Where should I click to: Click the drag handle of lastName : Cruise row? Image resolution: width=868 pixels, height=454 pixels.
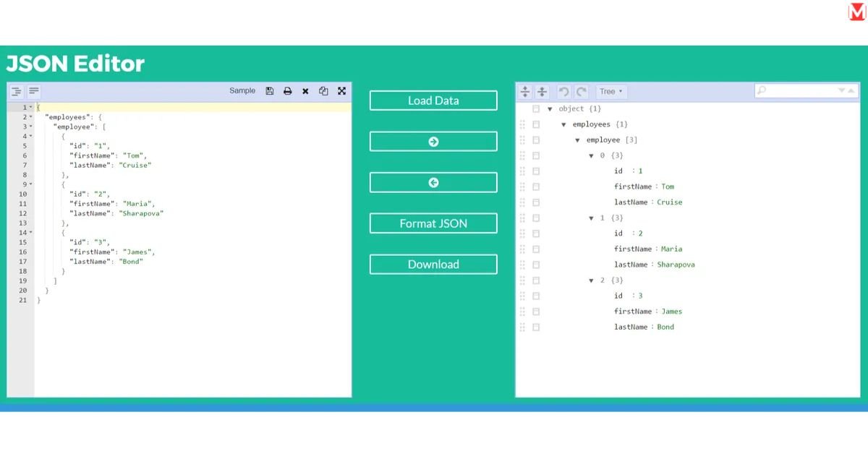pos(522,202)
